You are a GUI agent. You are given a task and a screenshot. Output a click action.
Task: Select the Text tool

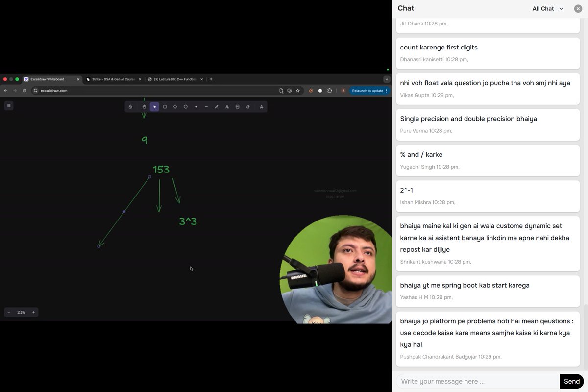227,107
